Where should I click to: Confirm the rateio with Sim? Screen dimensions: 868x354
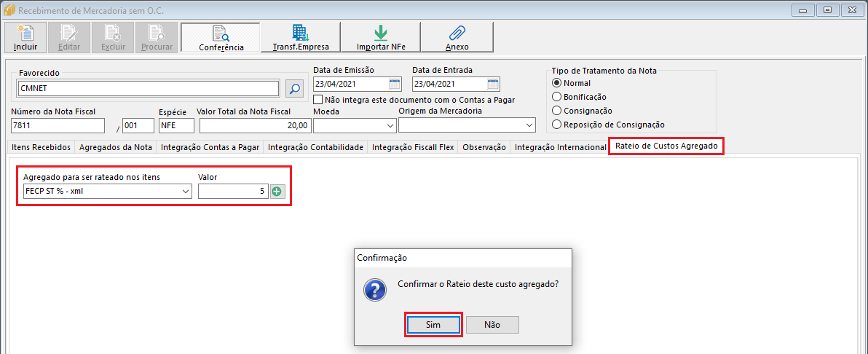click(x=433, y=325)
